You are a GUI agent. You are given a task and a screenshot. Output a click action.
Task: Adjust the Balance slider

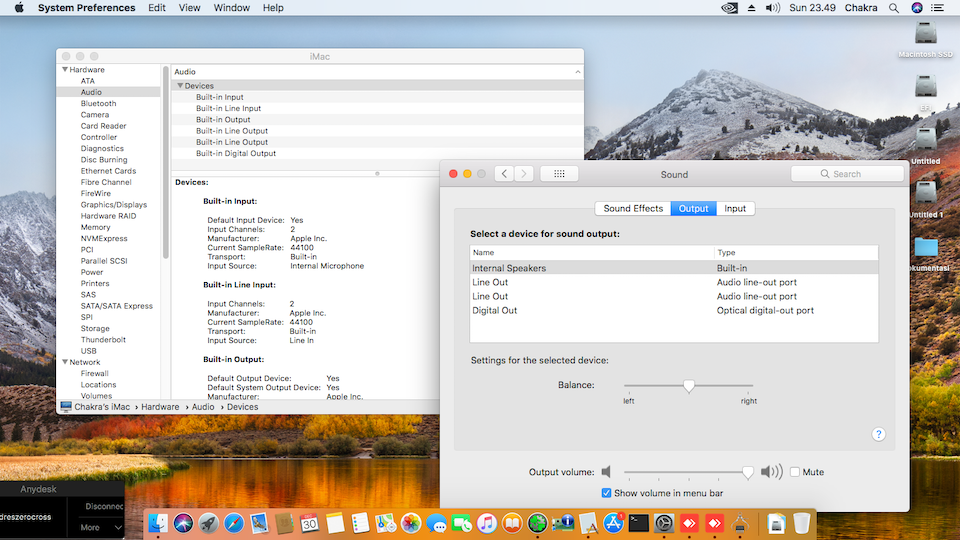tap(689, 385)
